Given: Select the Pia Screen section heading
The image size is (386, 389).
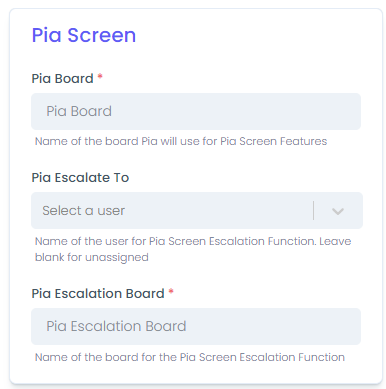Looking at the screenshot, I should [x=84, y=35].
